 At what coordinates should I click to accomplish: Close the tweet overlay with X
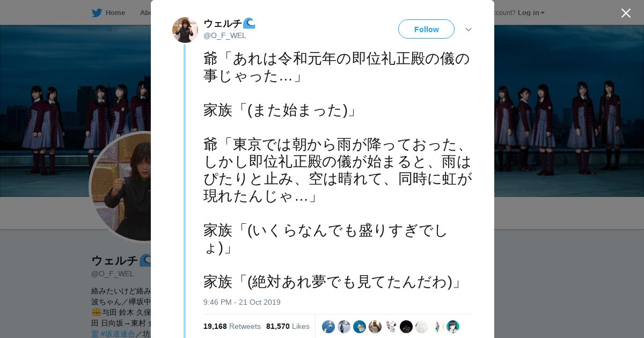click(x=626, y=13)
